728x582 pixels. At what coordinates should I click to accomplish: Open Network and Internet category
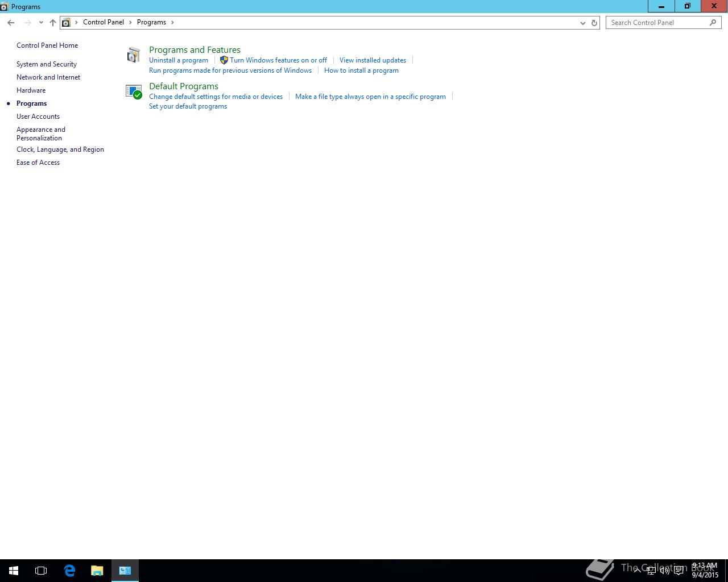[x=48, y=77]
